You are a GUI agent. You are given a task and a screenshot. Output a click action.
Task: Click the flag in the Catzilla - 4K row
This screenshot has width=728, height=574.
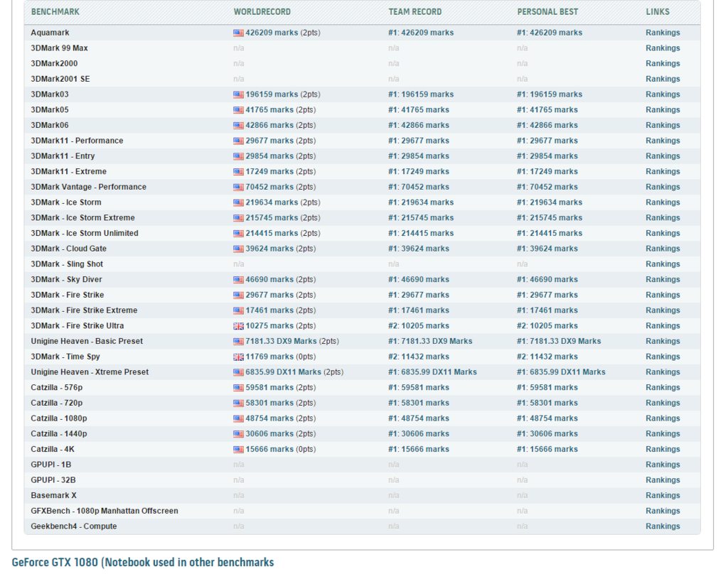pos(238,449)
